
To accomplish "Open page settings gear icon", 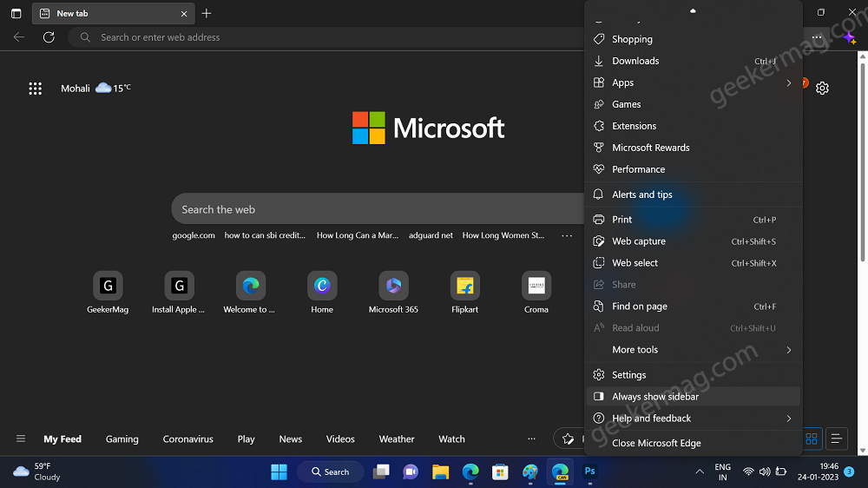I will click(x=822, y=88).
